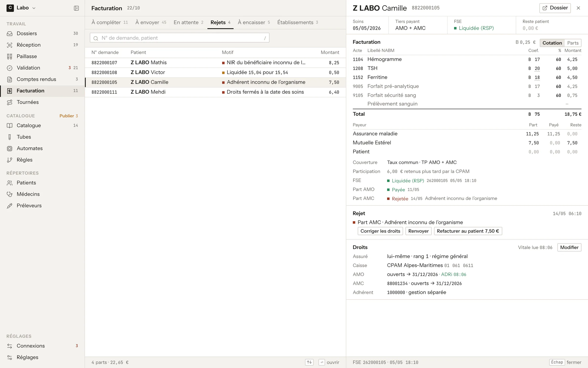
Task: Switch billing view to Parts
Action: click(573, 43)
